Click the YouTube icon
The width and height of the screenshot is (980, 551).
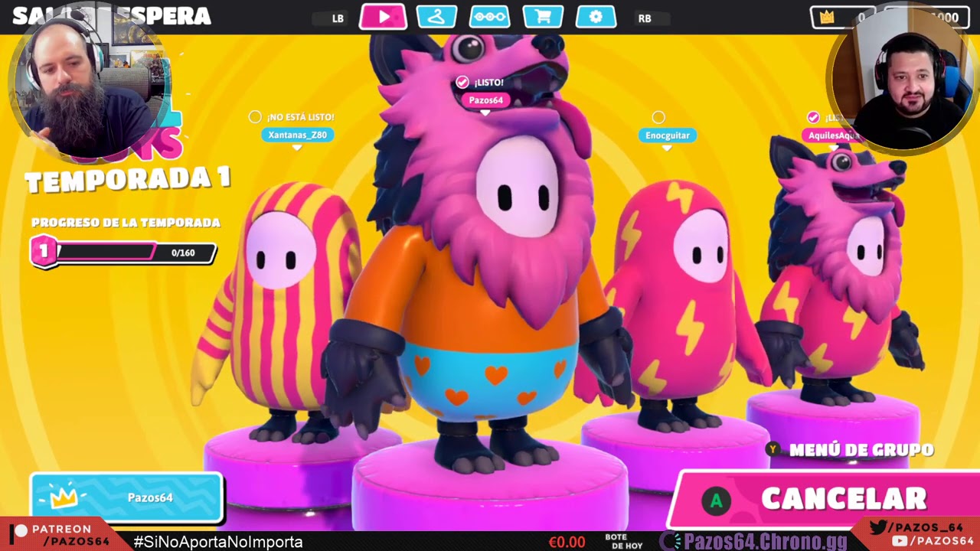pos(900,541)
